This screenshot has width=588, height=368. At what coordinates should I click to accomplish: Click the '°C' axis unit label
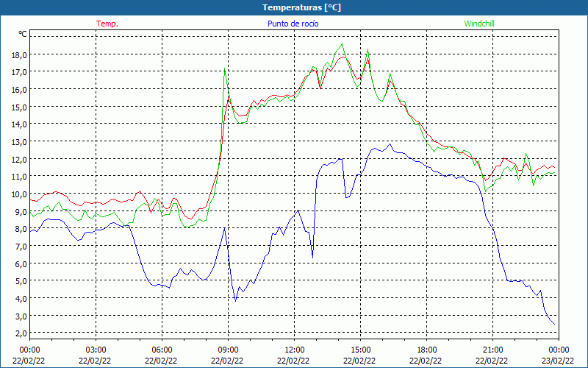coord(23,34)
